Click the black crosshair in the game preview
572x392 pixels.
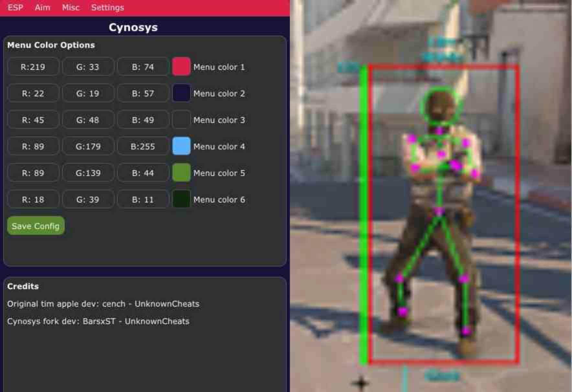coord(361,383)
